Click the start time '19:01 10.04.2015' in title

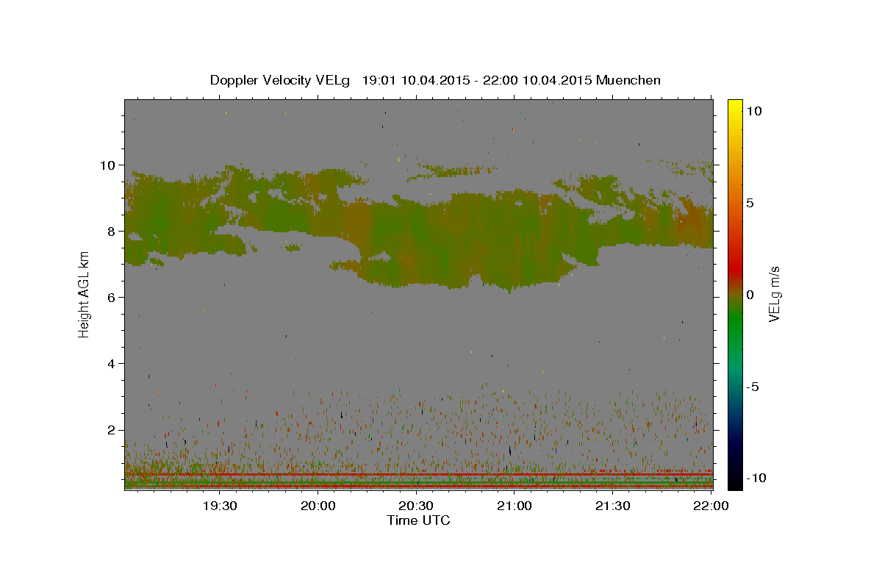(x=417, y=80)
